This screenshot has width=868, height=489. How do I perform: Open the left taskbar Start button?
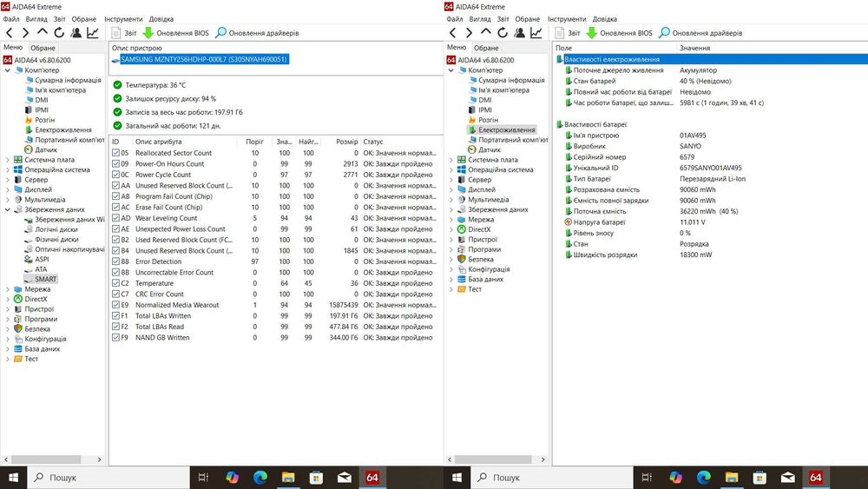click(x=13, y=478)
